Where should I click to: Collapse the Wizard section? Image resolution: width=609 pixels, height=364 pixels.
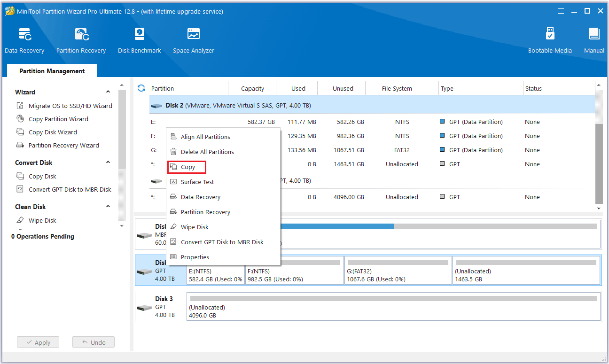click(108, 92)
